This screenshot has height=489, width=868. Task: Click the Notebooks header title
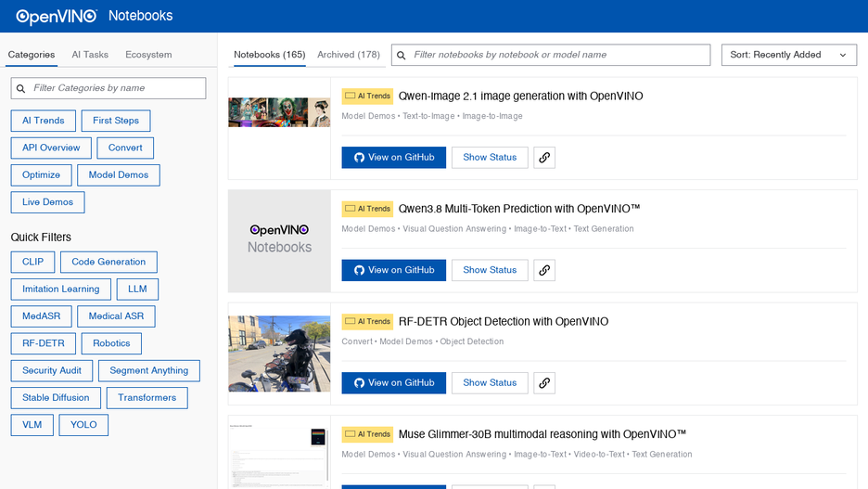tap(141, 16)
